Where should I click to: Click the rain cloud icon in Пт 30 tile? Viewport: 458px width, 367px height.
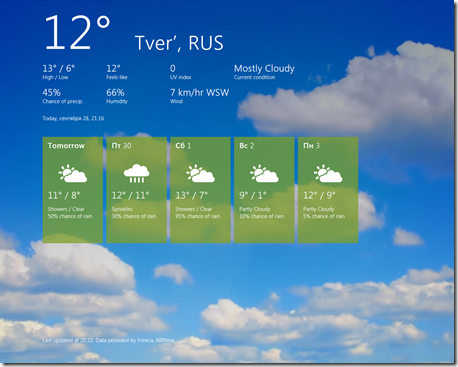(x=137, y=173)
